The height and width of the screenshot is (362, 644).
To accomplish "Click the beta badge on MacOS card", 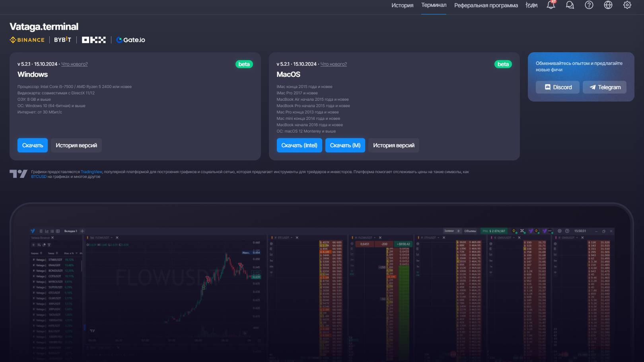I will 503,64.
